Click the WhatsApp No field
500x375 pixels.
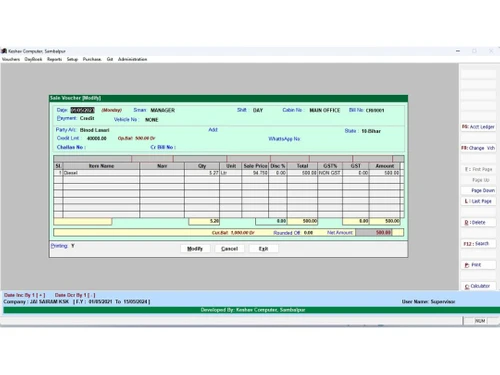click(284, 139)
